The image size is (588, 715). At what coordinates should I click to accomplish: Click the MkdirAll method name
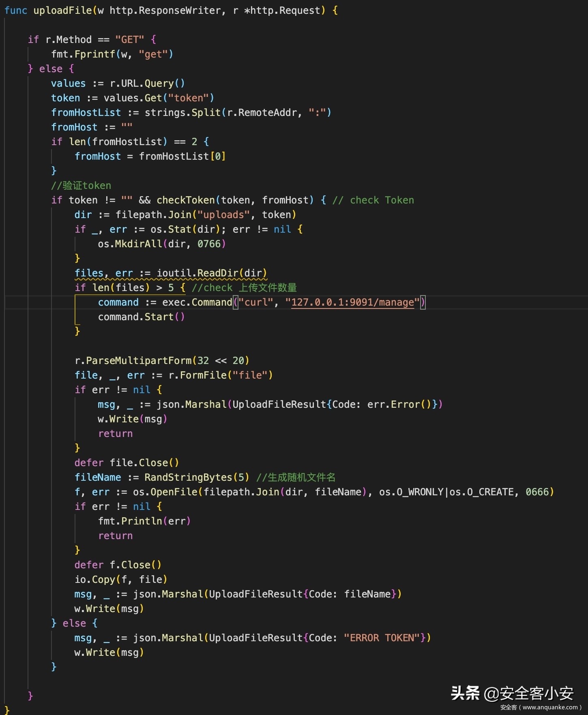(x=139, y=244)
